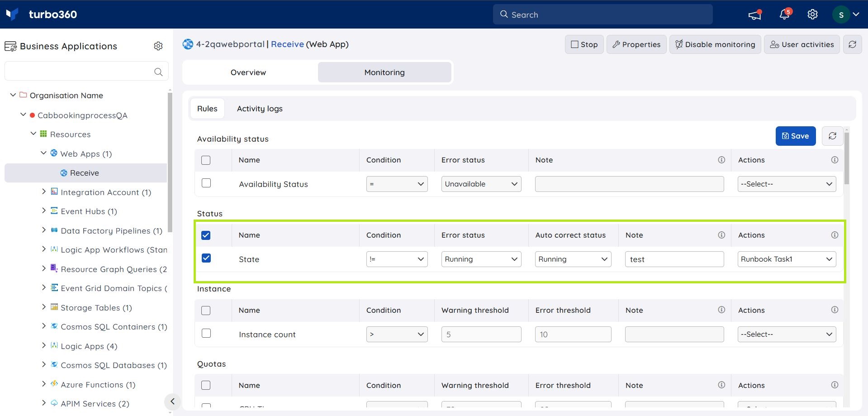Viewport: 868px width, 416px height.
Task: Click the info icon beside Instance Note
Action: point(721,310)
